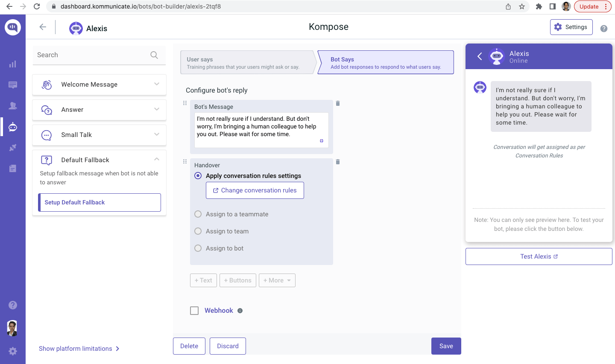Click the Discard button
Image resolution: width=615 pixels, height=364 pixels.
coord(228,346)
